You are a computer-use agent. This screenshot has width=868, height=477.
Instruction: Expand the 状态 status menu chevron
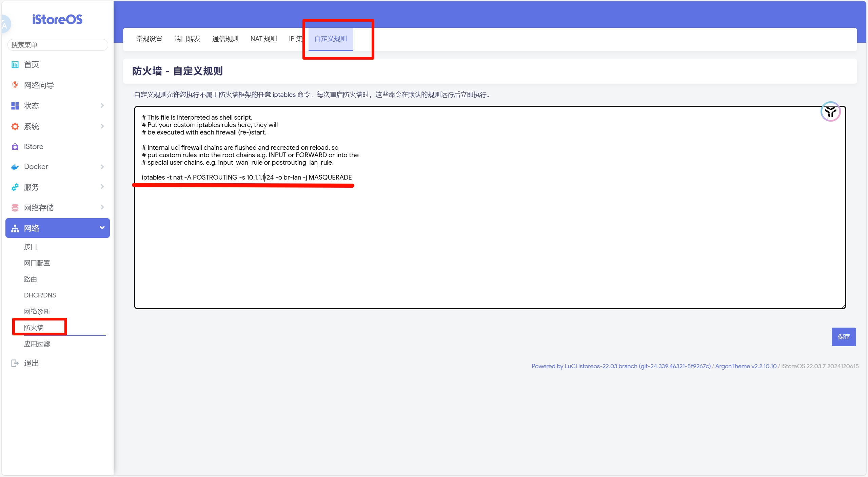point(102,106)
